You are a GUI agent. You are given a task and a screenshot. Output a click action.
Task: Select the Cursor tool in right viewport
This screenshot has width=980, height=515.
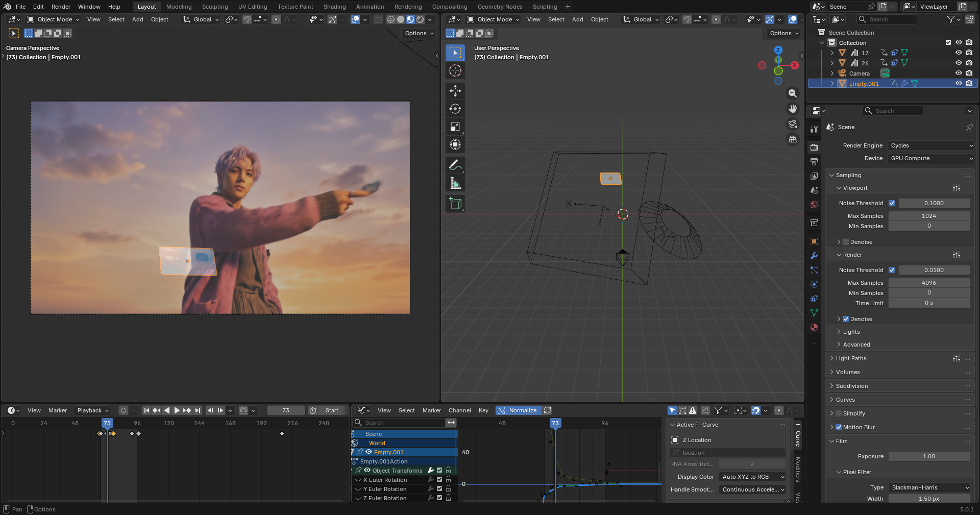[455, 70]
